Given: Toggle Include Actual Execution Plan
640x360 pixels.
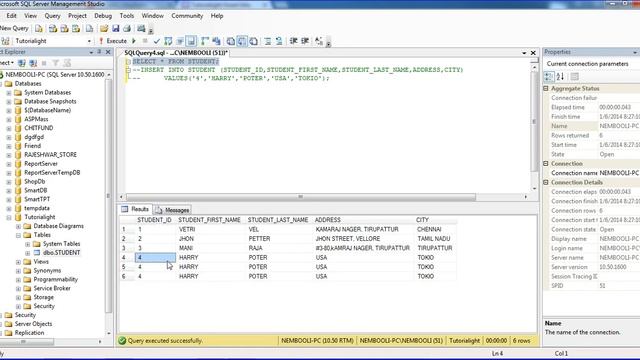Looking at the screenshot, I should 205,41.
